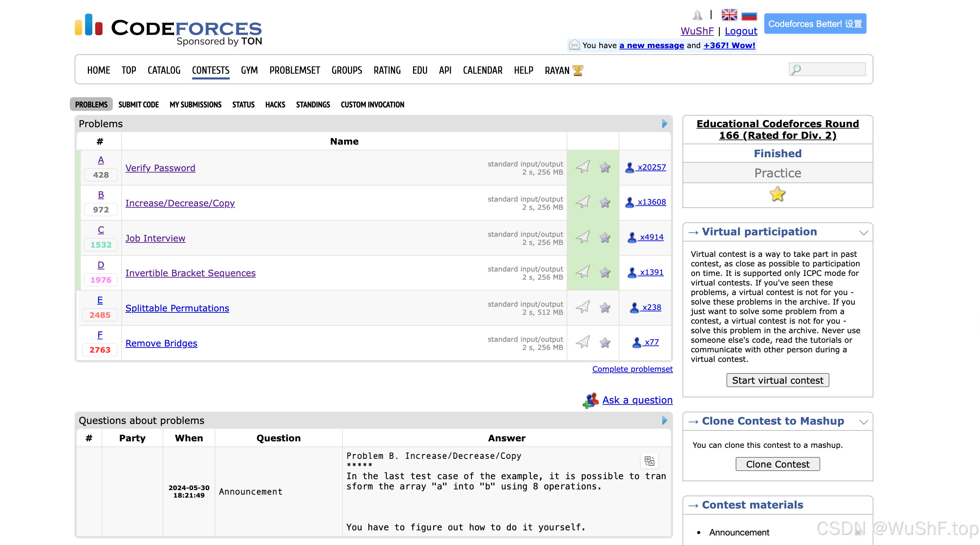Click submit icon for Invertible Bracket Sequences
Image resolution: width=980 pixels, height=545 pixels.
click(x=582, y=272)
